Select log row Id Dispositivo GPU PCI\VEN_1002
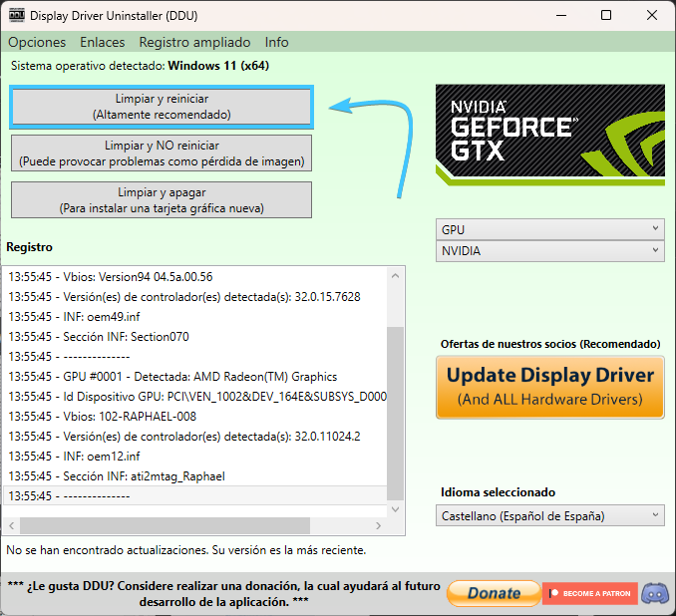Viewport: 676px width, 616px height. 194,396
